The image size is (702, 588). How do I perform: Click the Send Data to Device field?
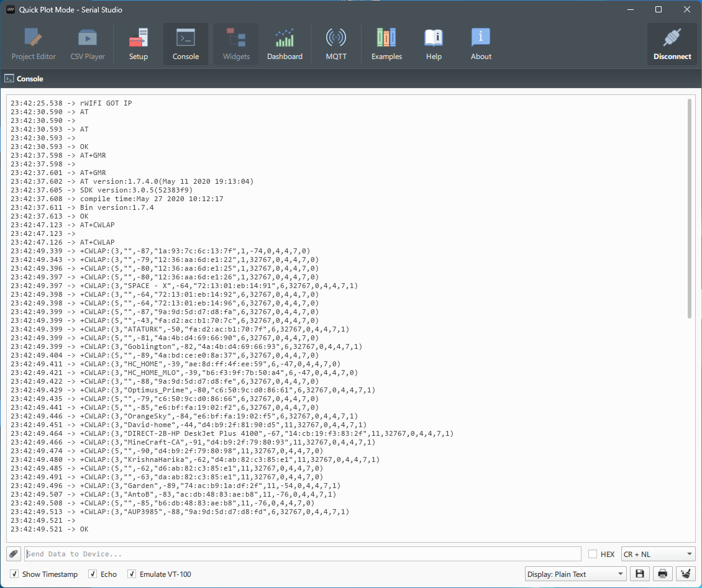tap(303, 554)
